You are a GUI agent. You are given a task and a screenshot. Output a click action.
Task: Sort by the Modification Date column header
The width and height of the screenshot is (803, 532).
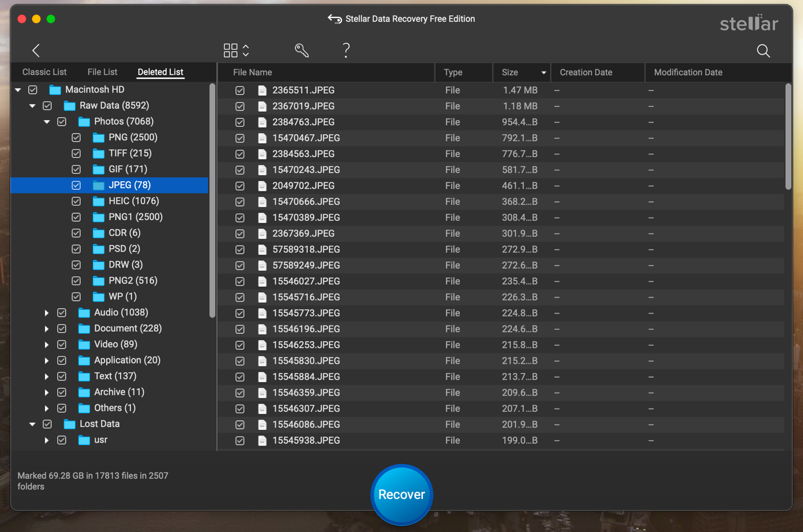[718, 72]
